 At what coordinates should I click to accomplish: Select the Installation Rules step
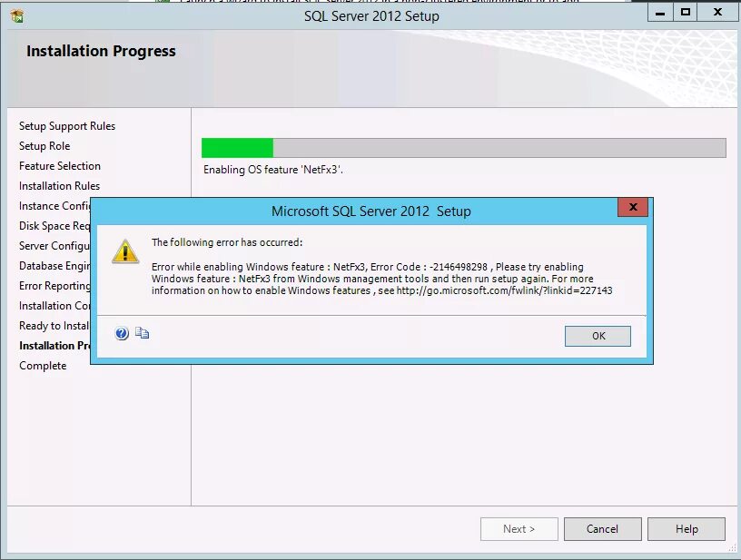pyautogui.click(x=60, y=185)
